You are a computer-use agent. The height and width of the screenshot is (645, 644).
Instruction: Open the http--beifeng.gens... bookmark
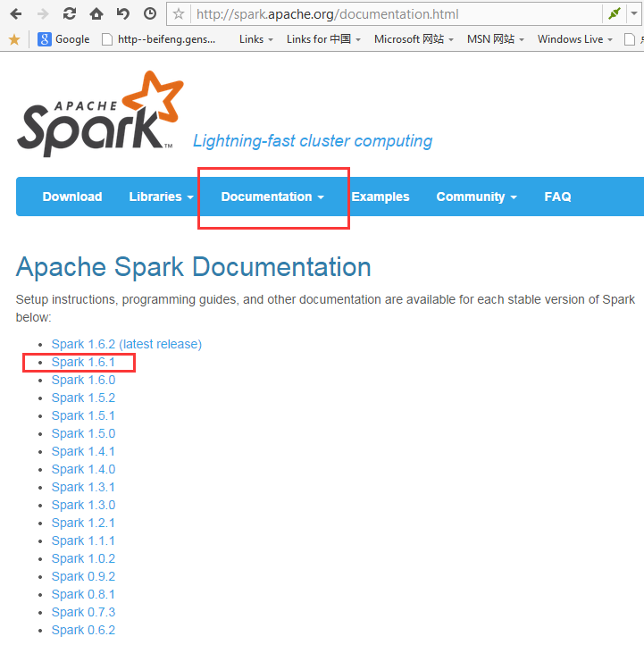[159, 39]
